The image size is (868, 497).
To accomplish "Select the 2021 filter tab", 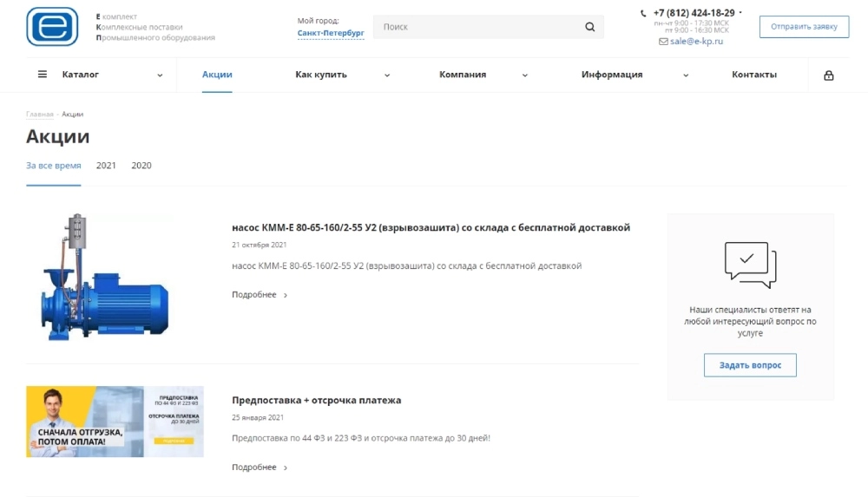I will [106, 166].
